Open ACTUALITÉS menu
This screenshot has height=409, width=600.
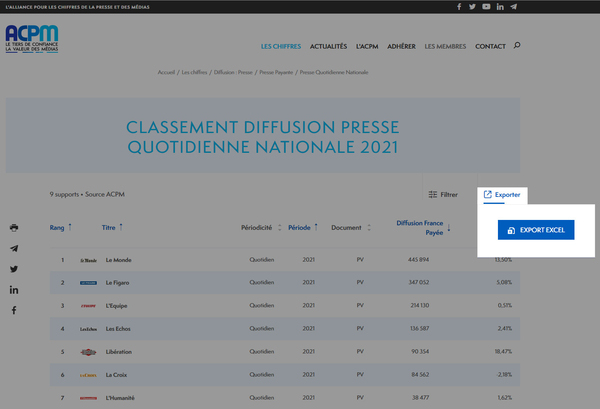pyautogui.click(x=328, y=46)
